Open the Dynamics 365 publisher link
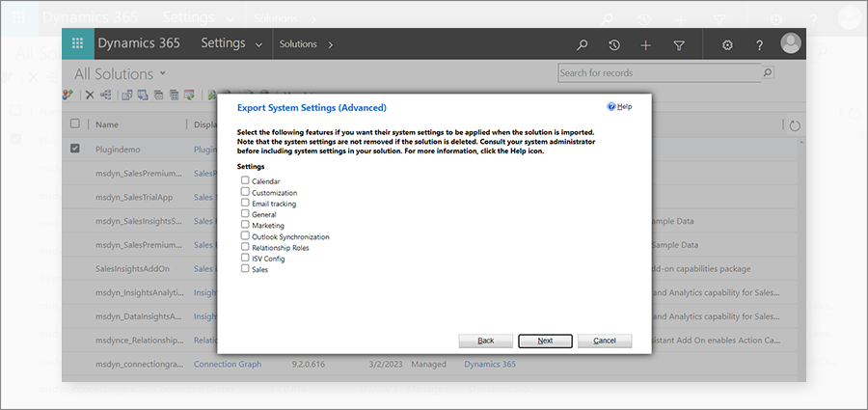This screenshot has width=868, height=410. click(490, 364)
